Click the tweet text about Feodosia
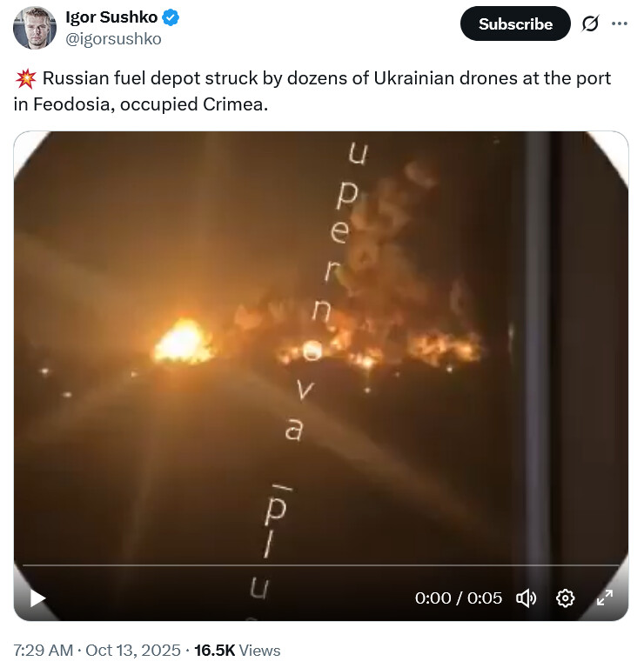Screen dimensions: 644x668 click(x=312, y=91)
